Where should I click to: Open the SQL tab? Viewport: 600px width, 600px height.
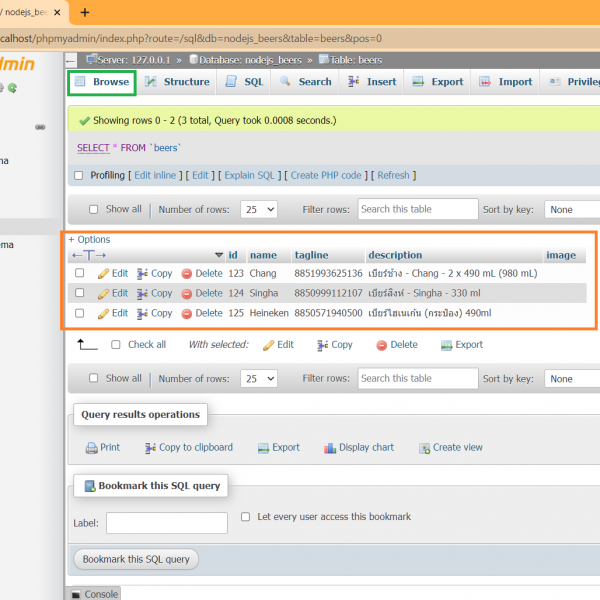[x=244, y=82]
